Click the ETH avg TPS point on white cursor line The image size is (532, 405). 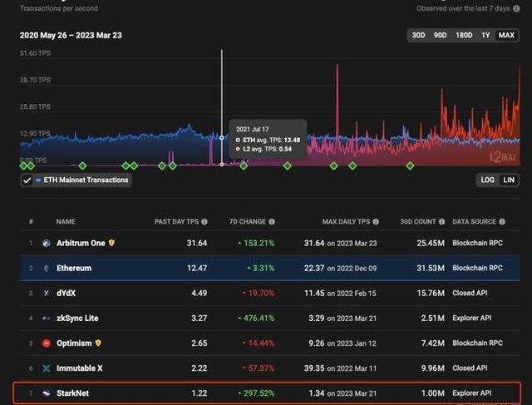[222, 137]
